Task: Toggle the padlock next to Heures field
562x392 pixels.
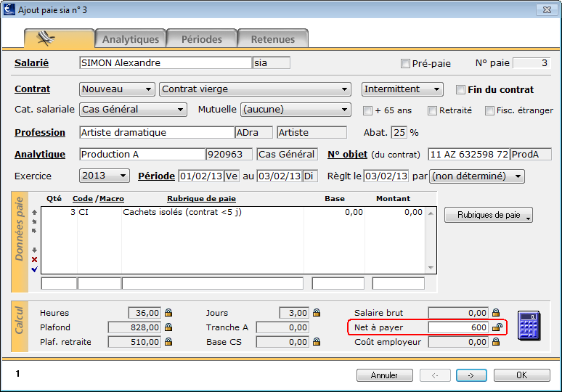Action: point(168,312)
